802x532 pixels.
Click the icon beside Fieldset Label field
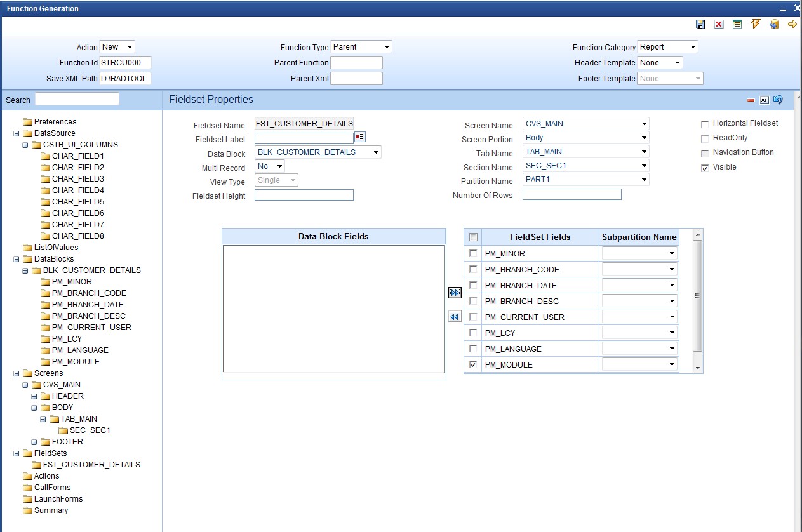tap(360, 138)
